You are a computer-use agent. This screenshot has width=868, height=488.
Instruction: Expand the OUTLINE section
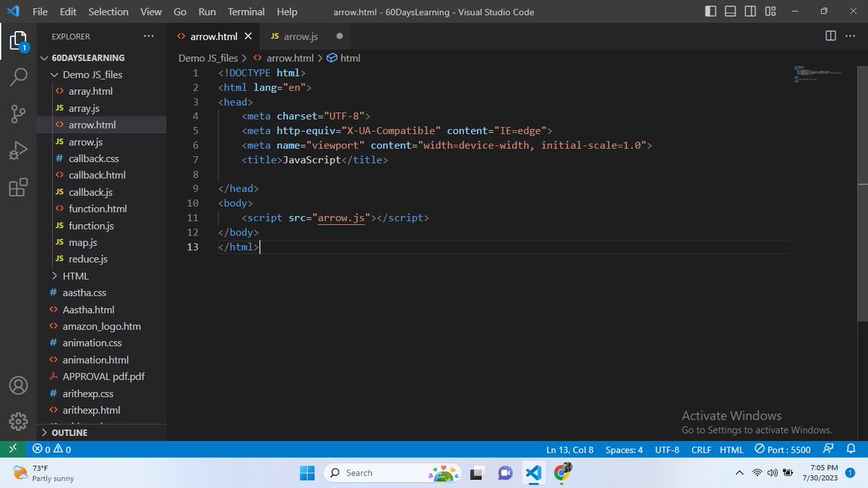[x=64, y=432]
